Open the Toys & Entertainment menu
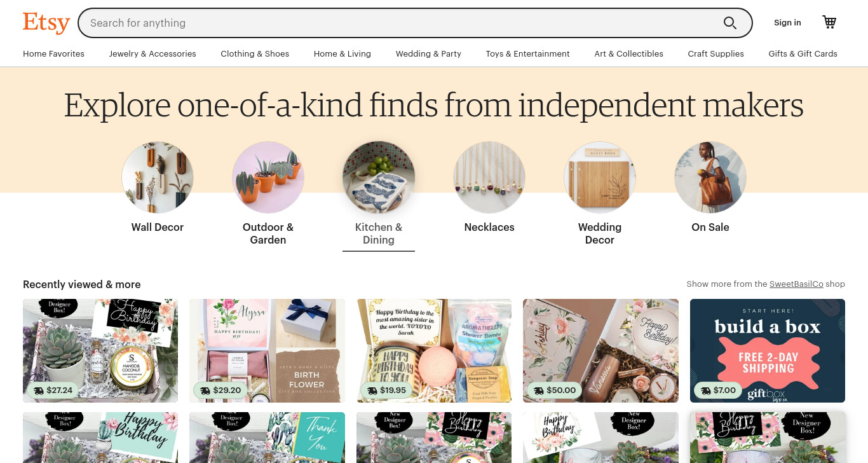 (527, 53)
